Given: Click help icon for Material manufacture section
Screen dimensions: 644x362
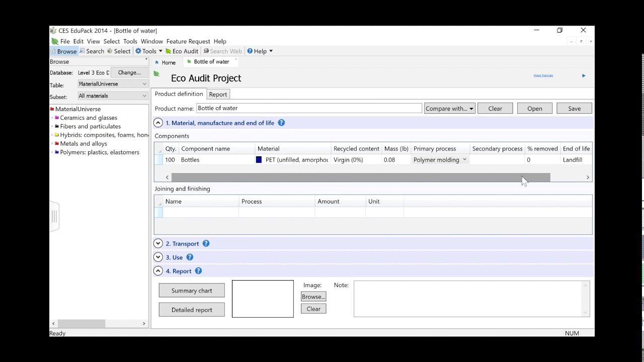Looking at the screenshot, I should click(281, 123).
